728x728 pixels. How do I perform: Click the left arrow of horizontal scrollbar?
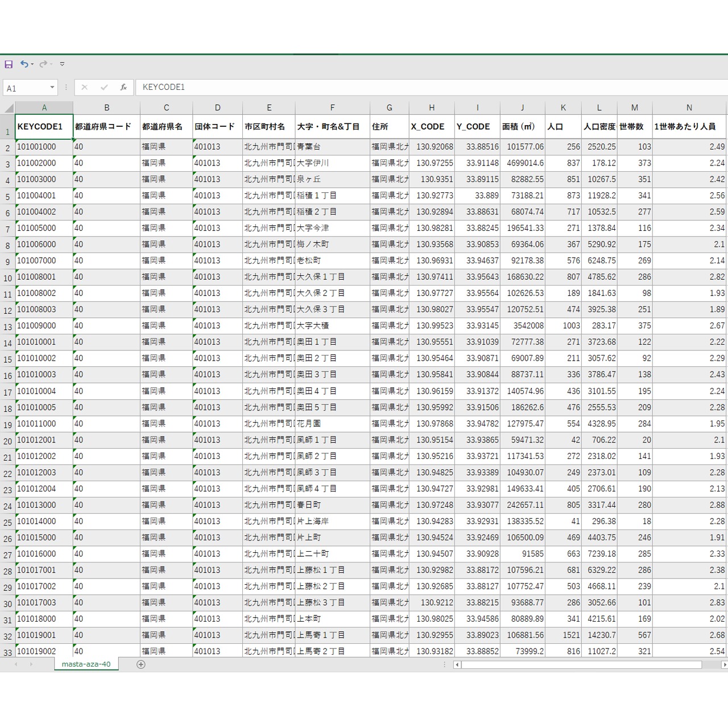coord(457,664)
